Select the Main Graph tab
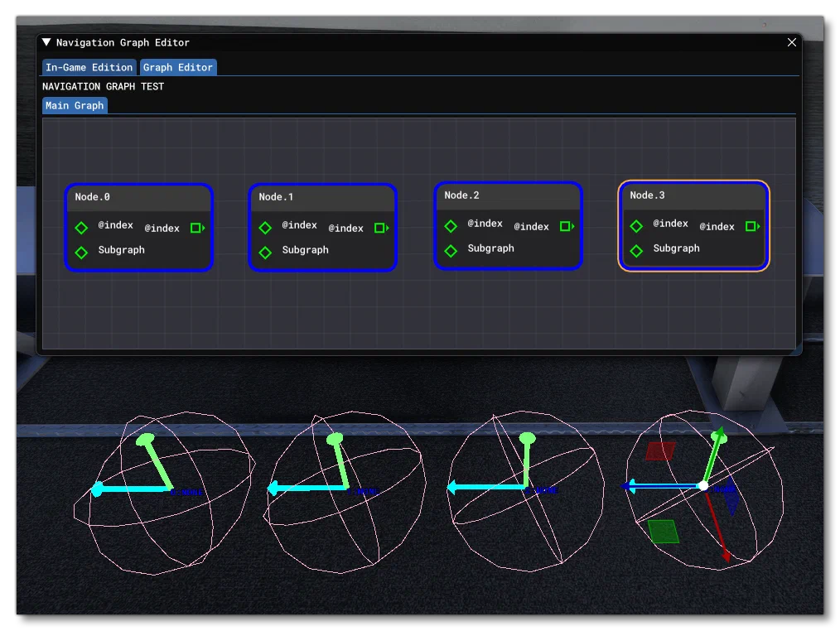The image size is (840, 631). click(x=75, y=105)
